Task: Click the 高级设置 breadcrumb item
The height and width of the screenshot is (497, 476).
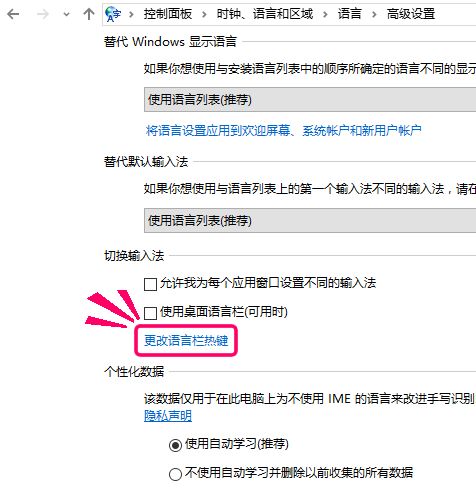Action: point(411,14)
